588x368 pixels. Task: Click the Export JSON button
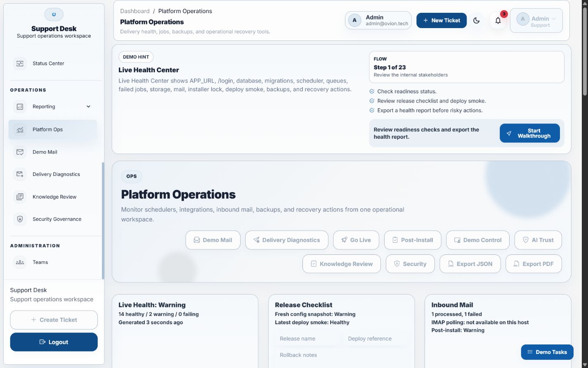[470, 264]
